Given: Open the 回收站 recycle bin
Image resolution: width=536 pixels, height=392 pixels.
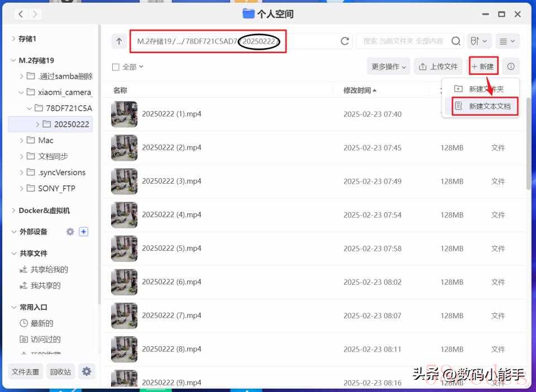Looking at the screenshot, I should click(x=60, y=371).
